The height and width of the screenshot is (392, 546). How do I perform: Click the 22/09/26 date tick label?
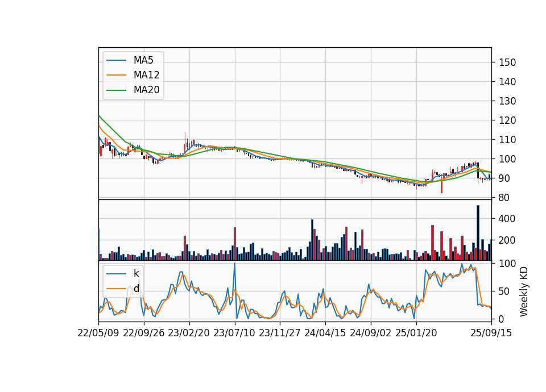coord(144,333)
